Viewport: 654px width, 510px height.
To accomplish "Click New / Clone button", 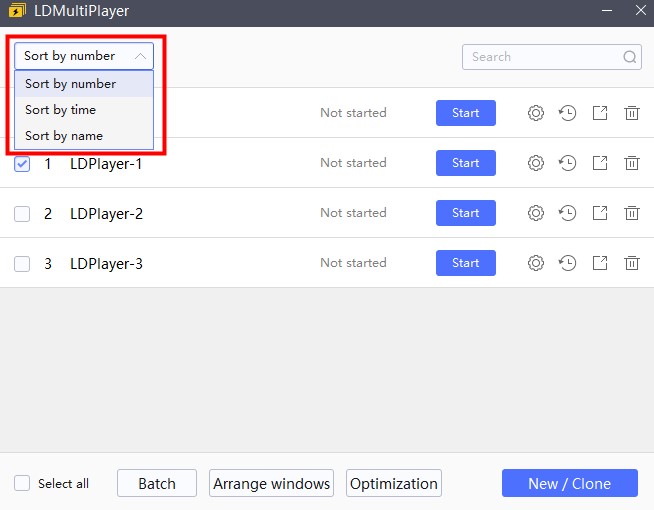I will (570, 483).
